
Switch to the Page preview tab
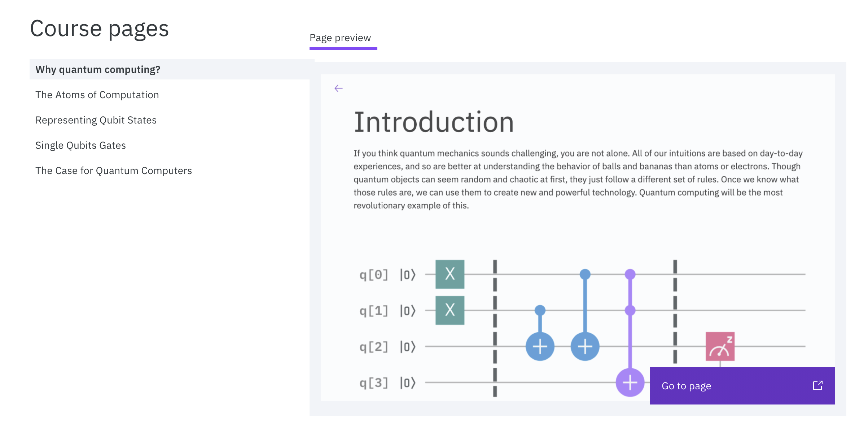(340, 38)
